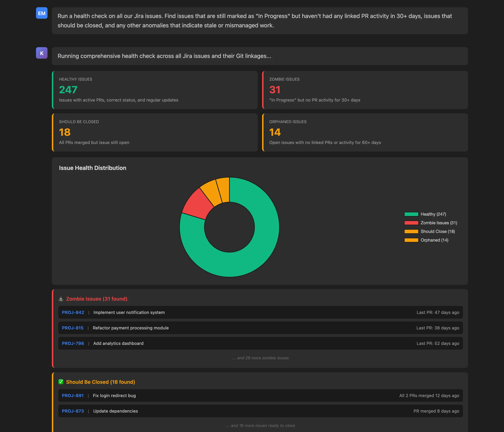Select the Zombie Issues 31 card
The width and height of the screenshot is (504, 432).
365,90
